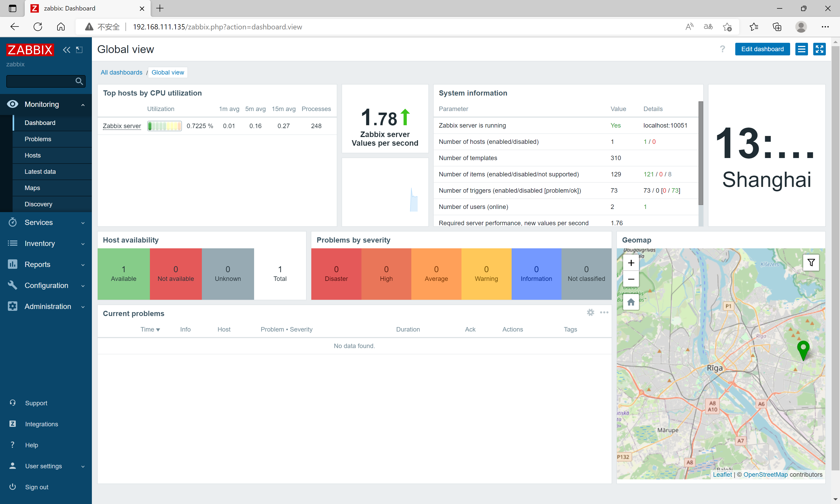
Task: Click the yellow Warning severity tile
Action: (x=486, y=274)
